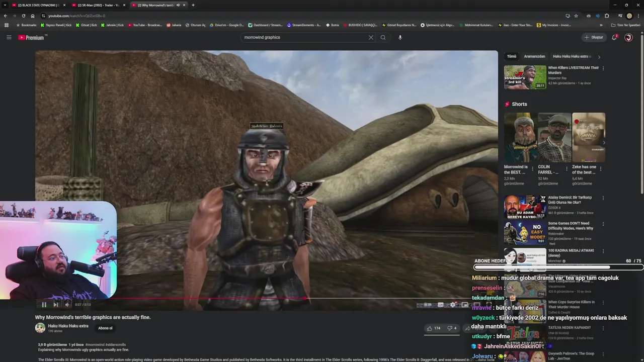644x362 pixels.
Task: Open Chrome three-dot menu
Action: pyautogui.click(x=638, y=16)
